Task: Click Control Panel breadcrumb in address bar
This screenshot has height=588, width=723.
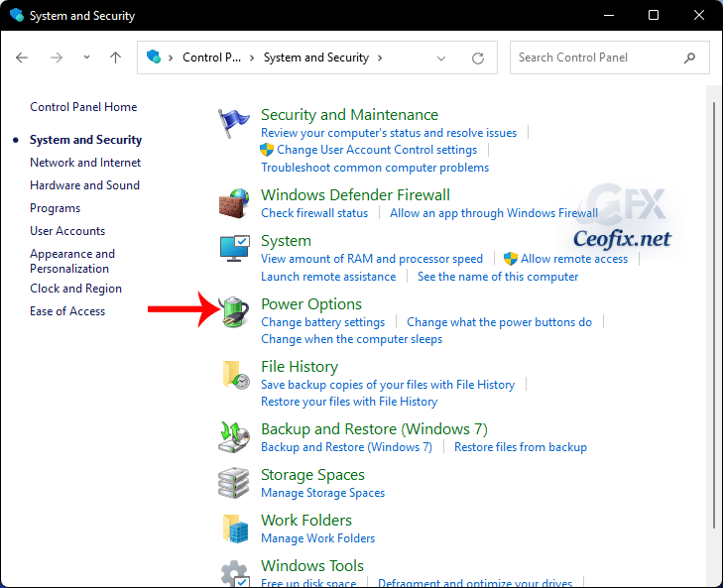Action: (211, 58)
